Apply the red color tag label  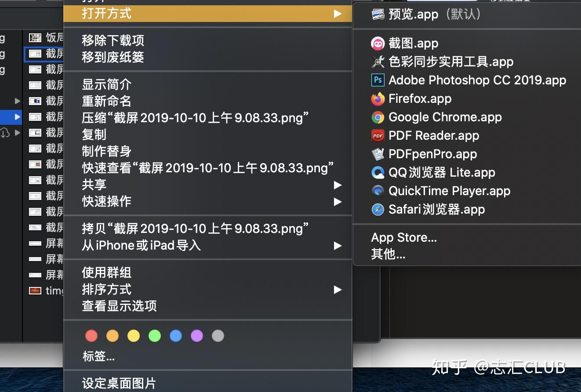(x=91, y=335)
